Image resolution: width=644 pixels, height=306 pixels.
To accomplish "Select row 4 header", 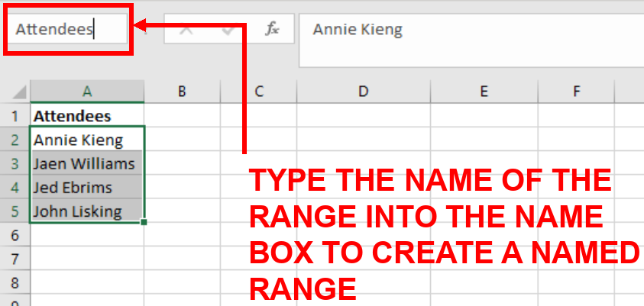I will click(x=15, y=188).
